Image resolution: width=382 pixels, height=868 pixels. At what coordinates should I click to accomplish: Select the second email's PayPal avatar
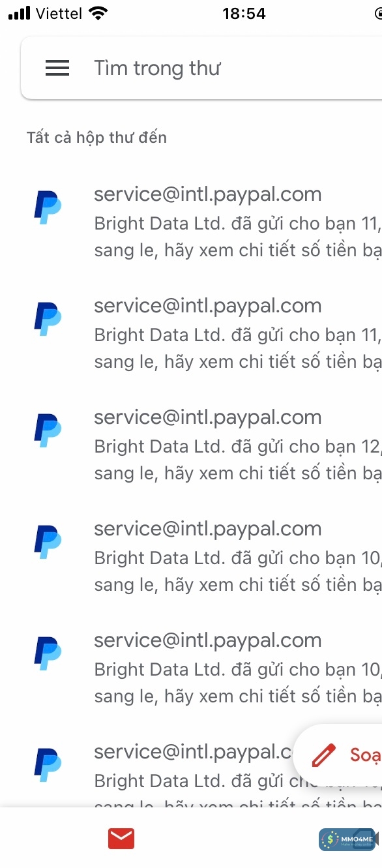48,319
